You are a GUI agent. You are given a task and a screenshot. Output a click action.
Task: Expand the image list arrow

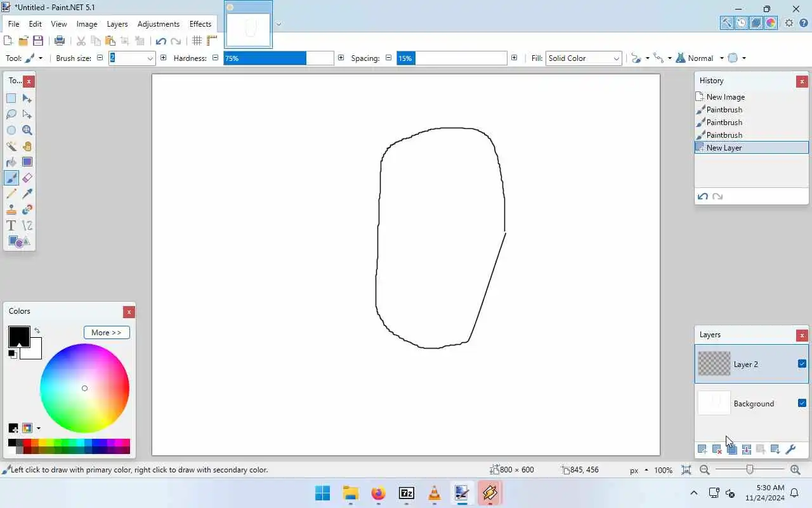click(278, 25)
